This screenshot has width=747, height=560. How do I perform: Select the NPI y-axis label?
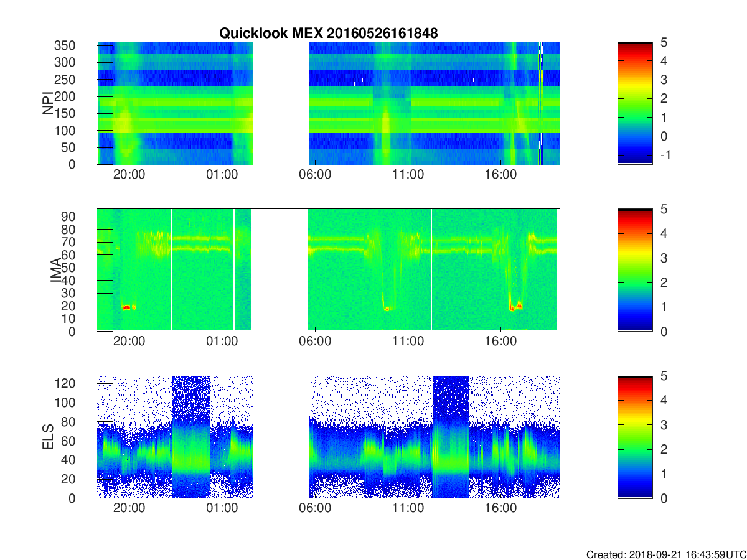48,103
